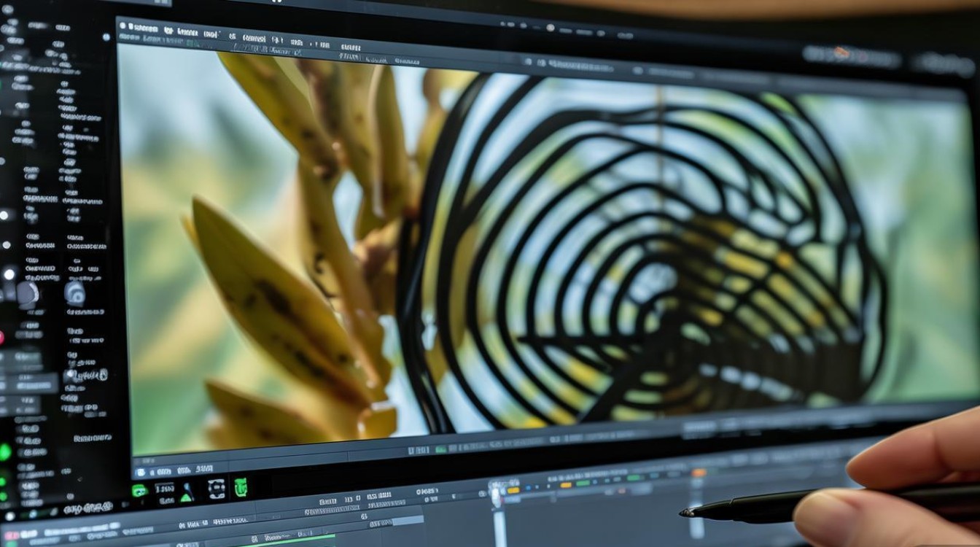Open the bracketed dropdown in the preview menu bar
This screenshot has width=980, height=547.
[210, 34]
